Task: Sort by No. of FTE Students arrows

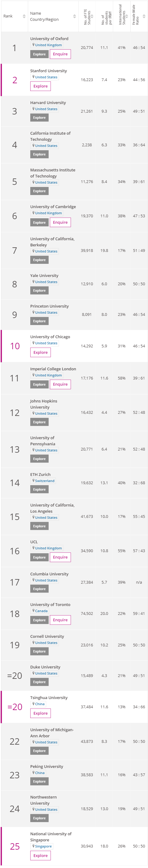Action: (92, 16)
